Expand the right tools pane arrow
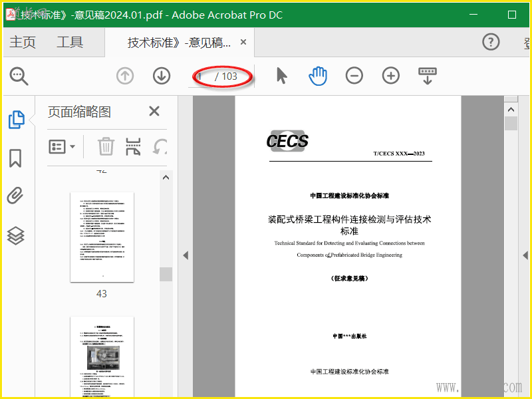This screenshot has height=399, width=532. point(525,255)
